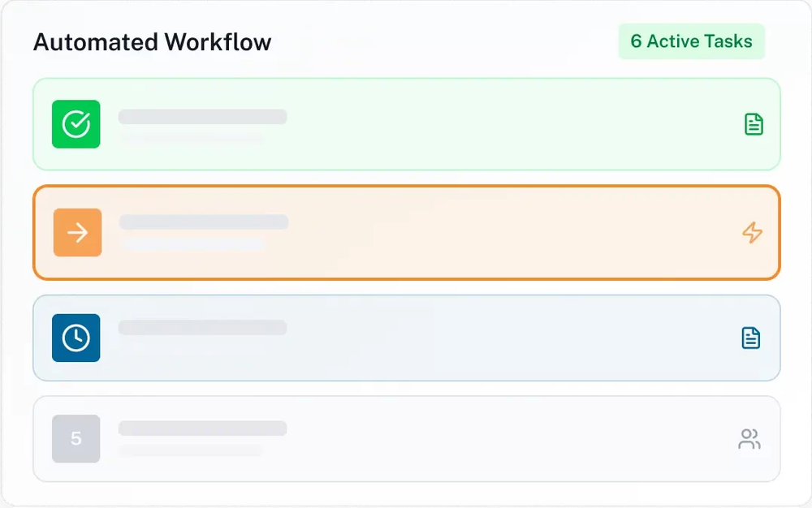Click the title placeholder in gray card
Viewport: 812px width, 508px height.
pos(203,428)
